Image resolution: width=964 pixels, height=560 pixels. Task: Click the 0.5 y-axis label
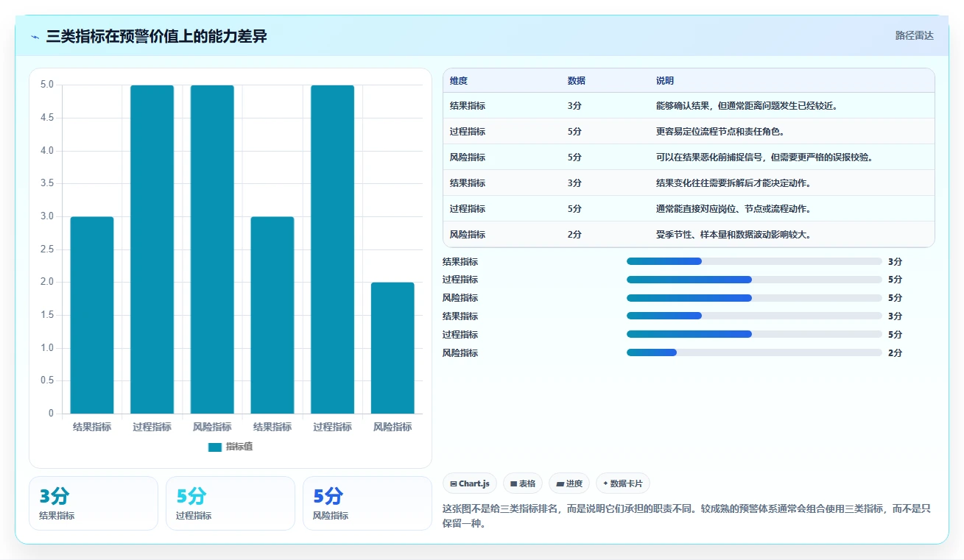click(47, 380)
